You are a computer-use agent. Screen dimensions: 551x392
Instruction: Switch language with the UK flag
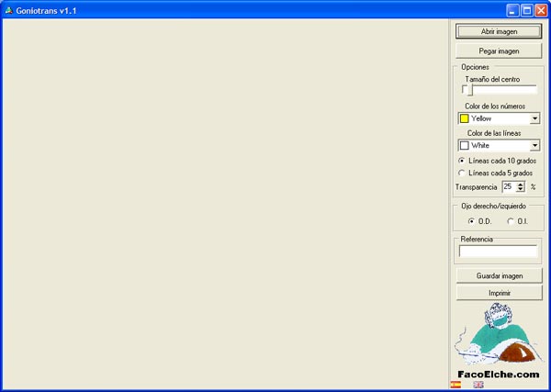(x=478, y=385)
